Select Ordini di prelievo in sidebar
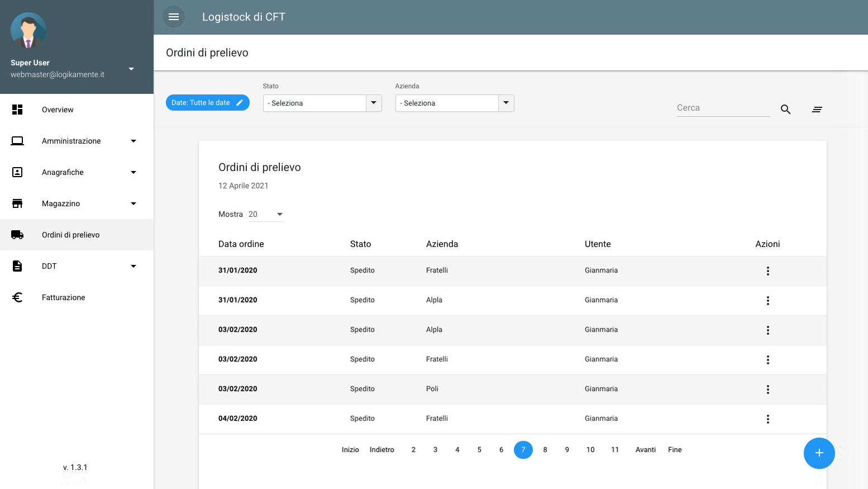Screen dimensions: 868x489 coord(77,235)
